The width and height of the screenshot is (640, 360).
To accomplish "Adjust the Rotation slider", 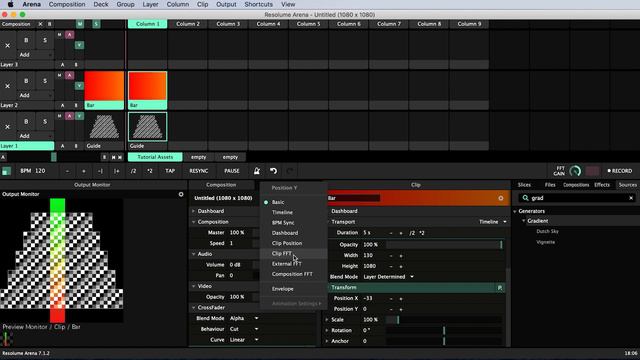I will pos(444,330).
